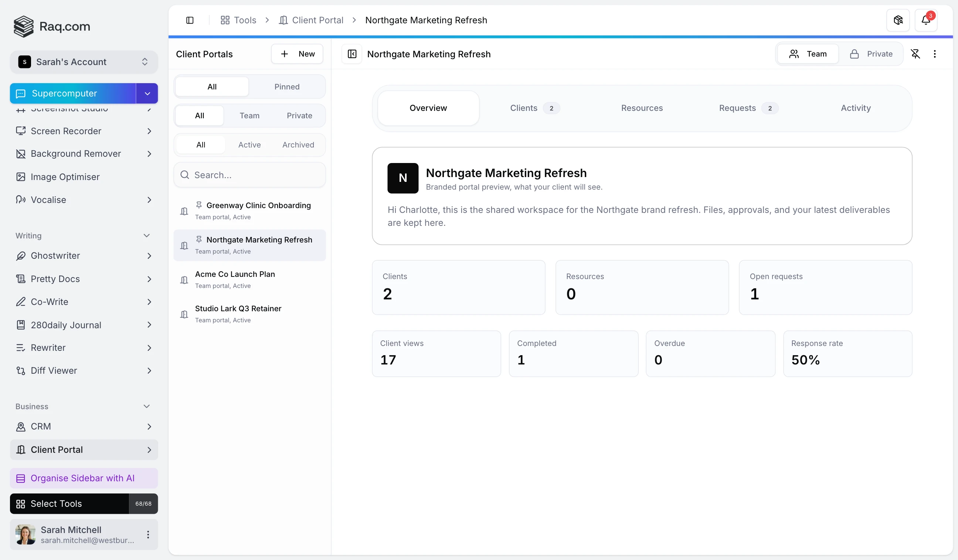Click the Ghostwriter feather icon
The height and width of the screenshot is (560, 958).
[x=21, y=256]
